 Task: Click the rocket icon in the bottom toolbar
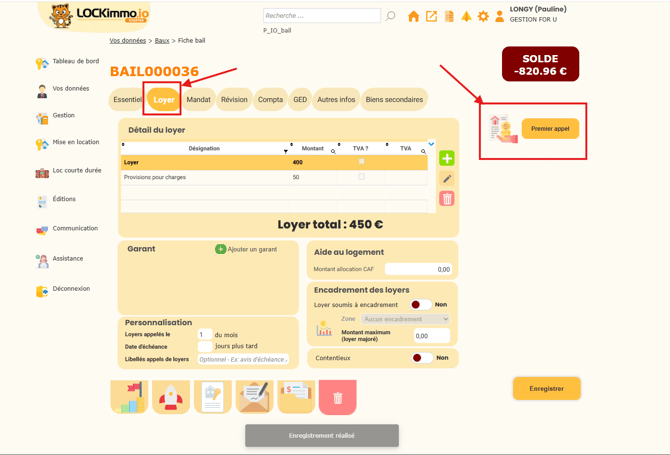(171, 397)
